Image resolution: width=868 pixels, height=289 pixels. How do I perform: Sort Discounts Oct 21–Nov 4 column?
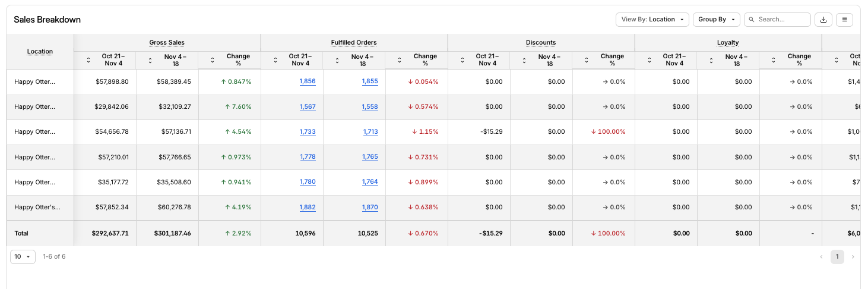click(462, 60)
